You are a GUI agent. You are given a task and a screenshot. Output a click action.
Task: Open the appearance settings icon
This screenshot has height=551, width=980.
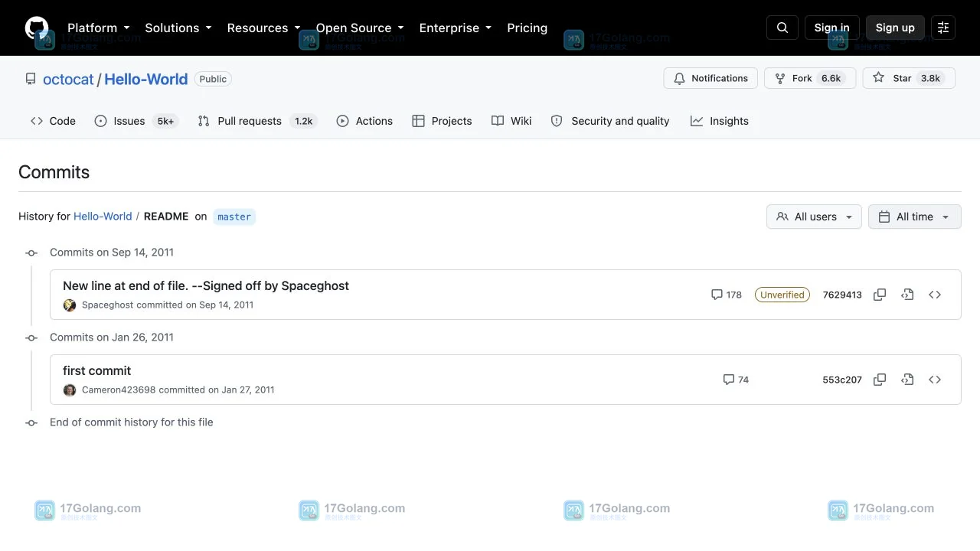[x=943, y=28]
